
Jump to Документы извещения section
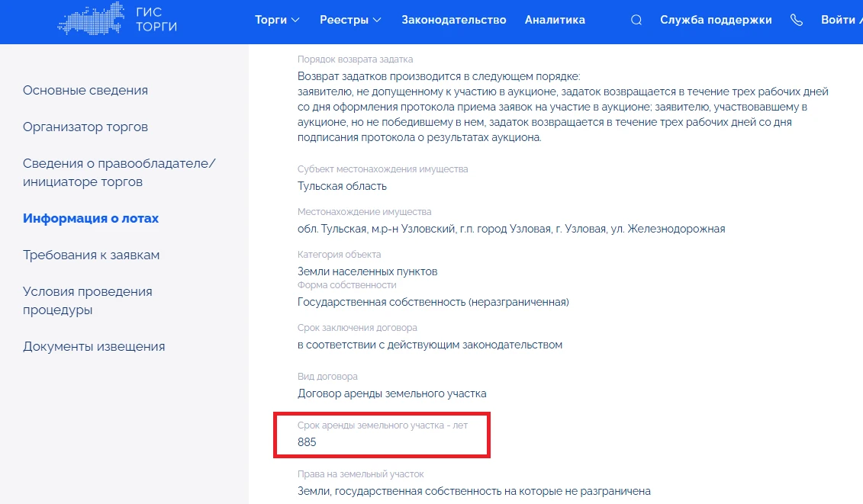94,347
